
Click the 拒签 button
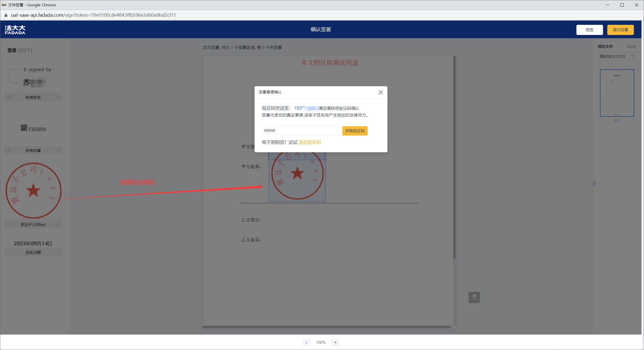point(589,30)
